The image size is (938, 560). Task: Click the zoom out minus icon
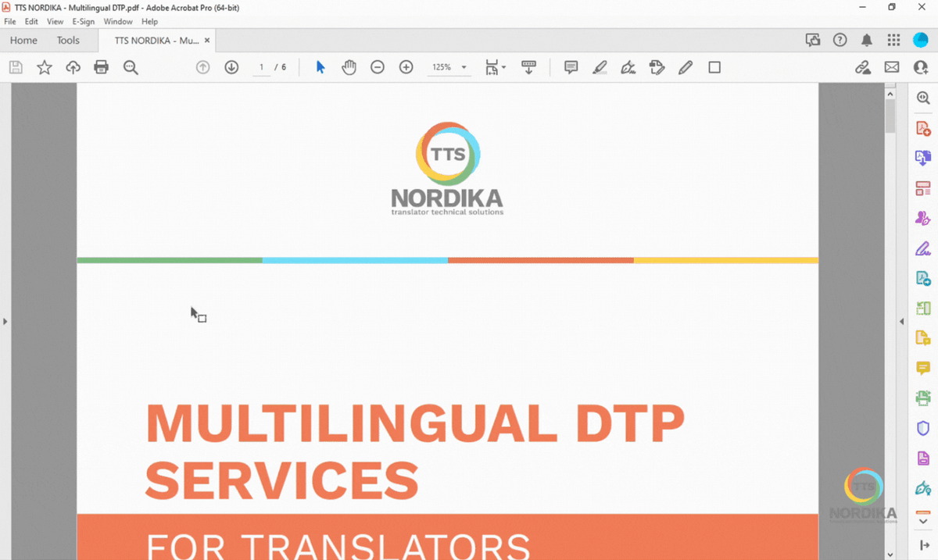(x=378, y=67)
